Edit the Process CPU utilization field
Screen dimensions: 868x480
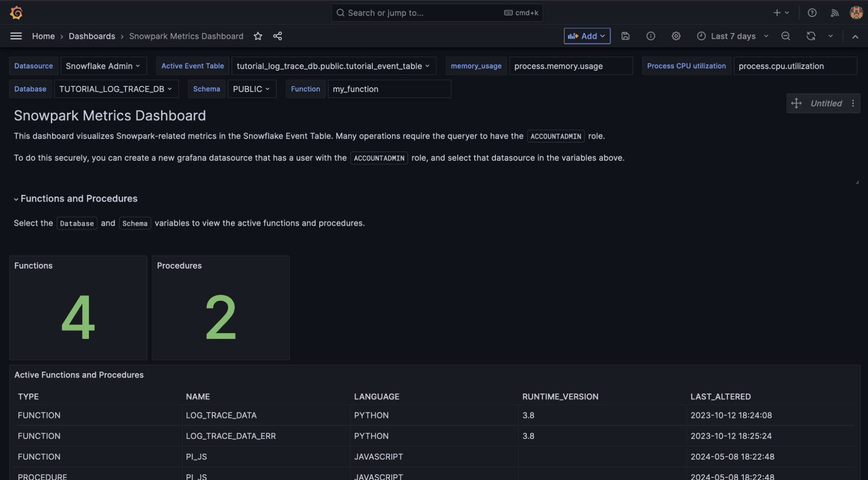[x=795, y=66]
